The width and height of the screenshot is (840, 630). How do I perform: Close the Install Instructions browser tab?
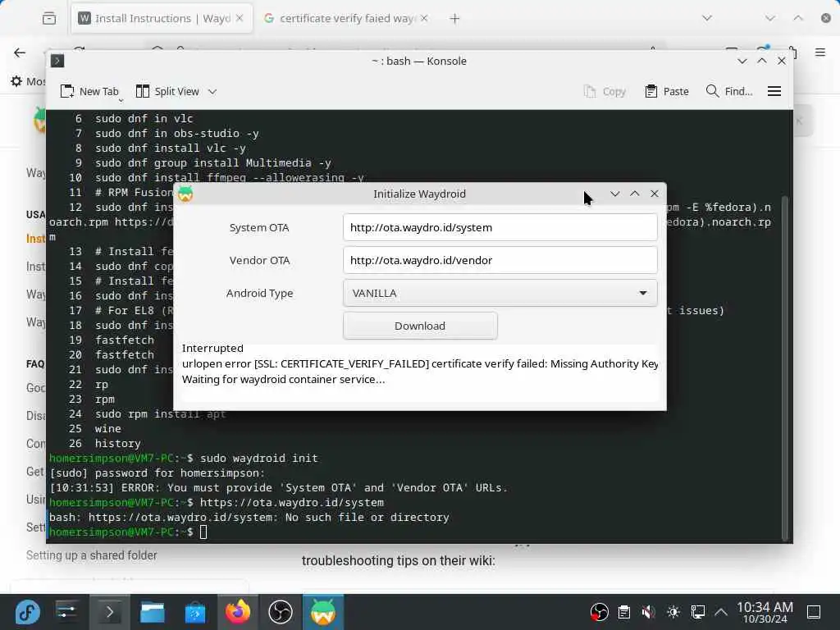point(240,18)
